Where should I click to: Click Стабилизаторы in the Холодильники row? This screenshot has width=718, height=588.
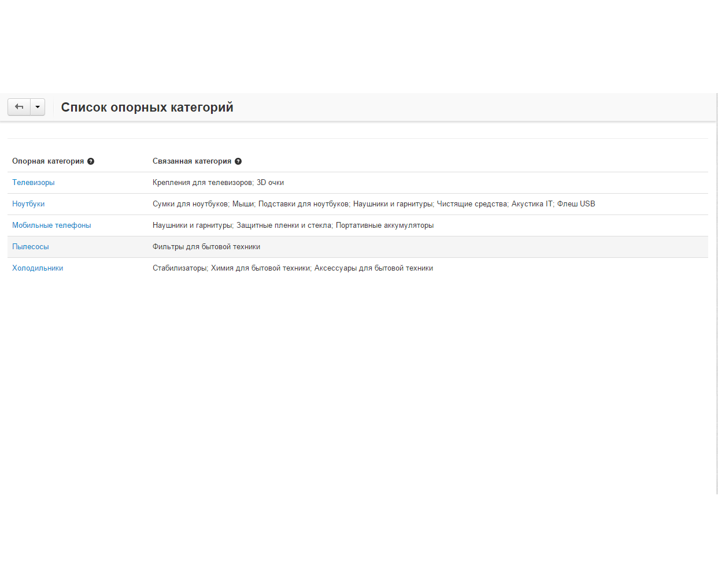[x=179, y=268]
